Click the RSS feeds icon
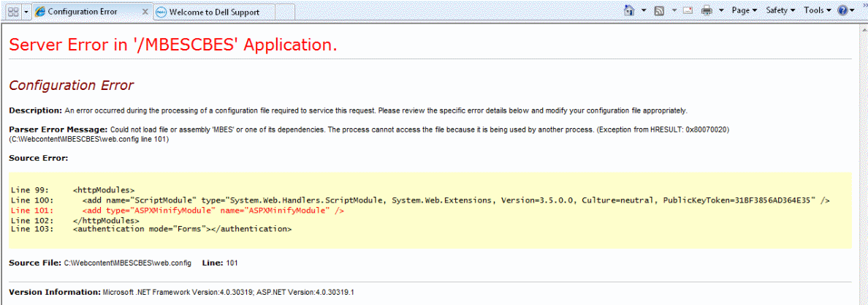 pos(659,10)
